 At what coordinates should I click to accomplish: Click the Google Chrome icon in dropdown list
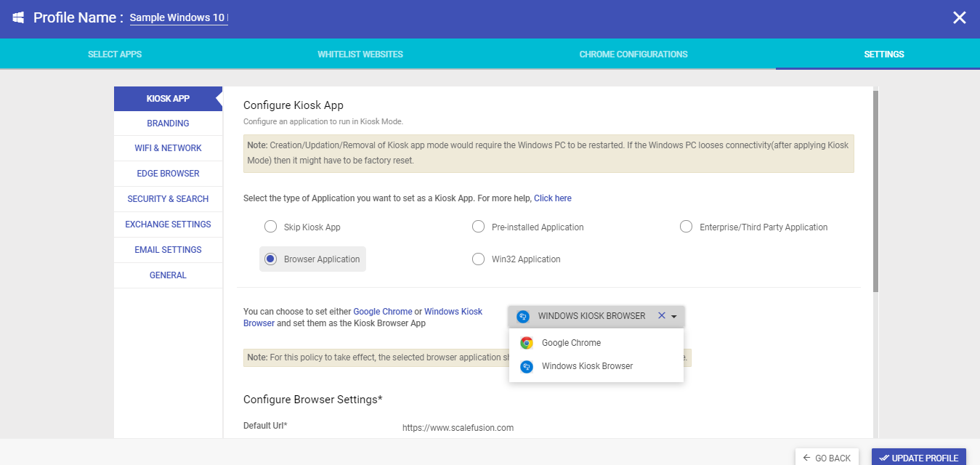[x=527, y=343]
